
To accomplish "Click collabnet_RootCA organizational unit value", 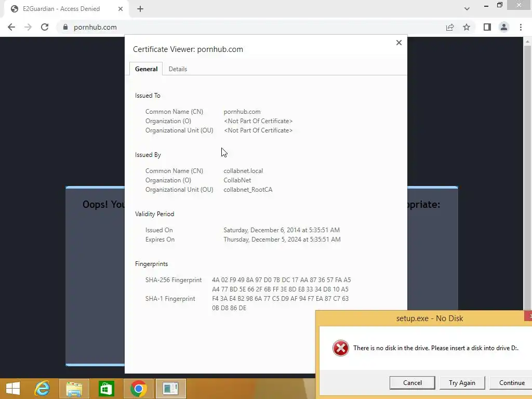I will tap(248, 190).
